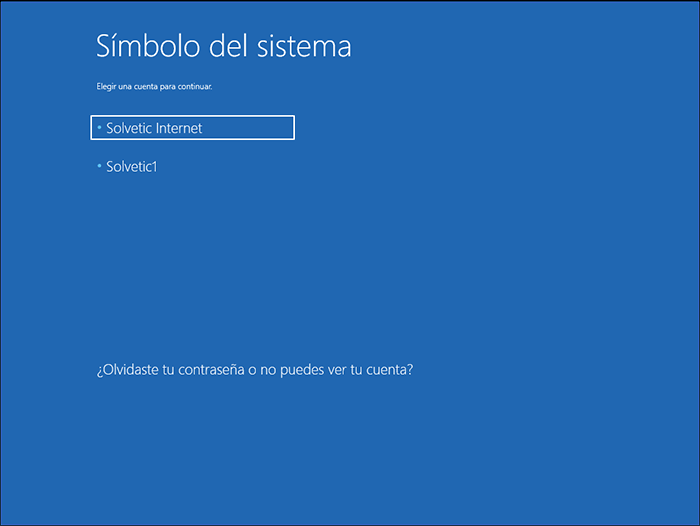Click the bullet beside Solvetic1
The width and height of the screenshot is (700, 526).
point(99,166)
